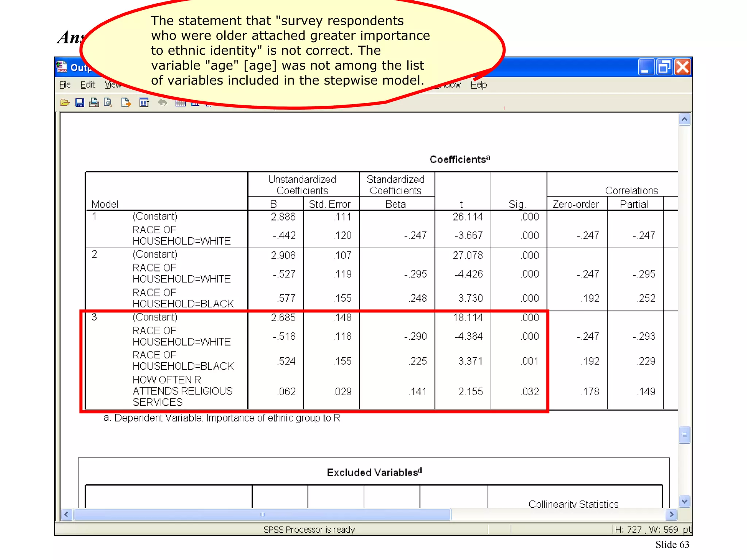
Task: Click the Undo arrow icon
Action: click(x=162, y=103)
